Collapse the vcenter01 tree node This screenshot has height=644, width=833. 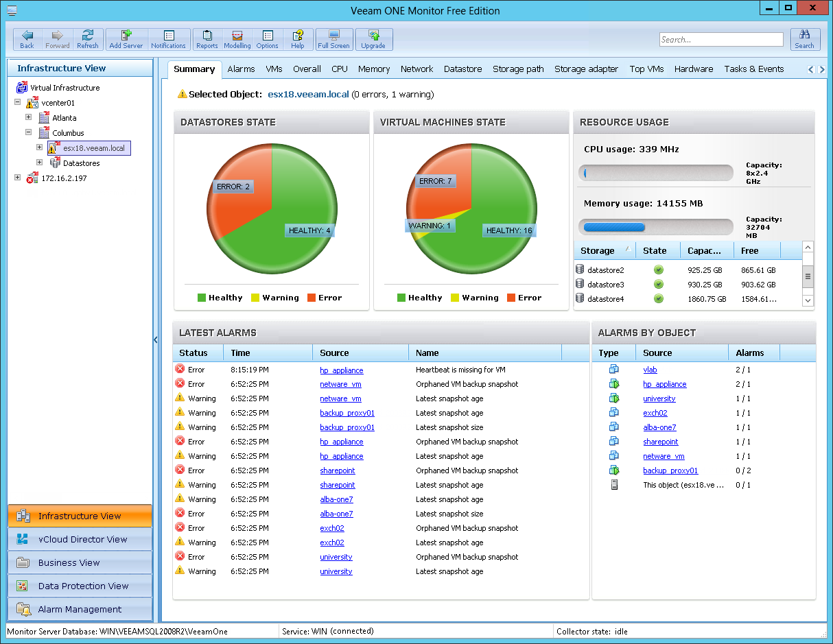point(17,102)
